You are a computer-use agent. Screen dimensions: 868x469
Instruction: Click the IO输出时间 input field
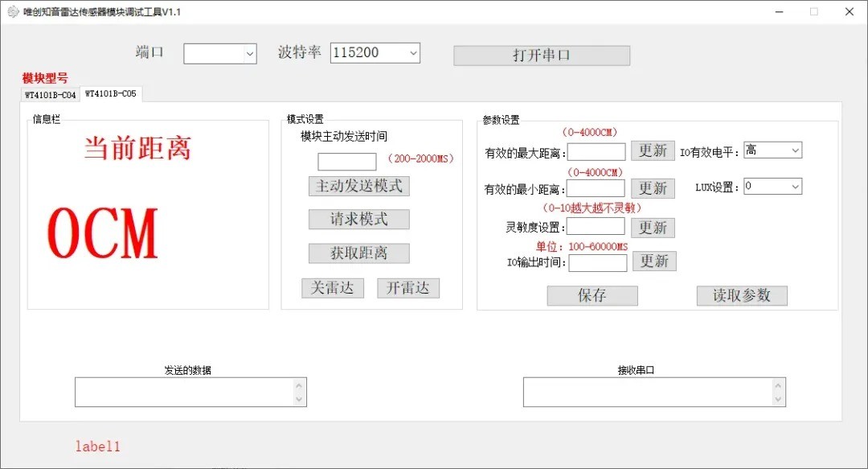(598, 263)
